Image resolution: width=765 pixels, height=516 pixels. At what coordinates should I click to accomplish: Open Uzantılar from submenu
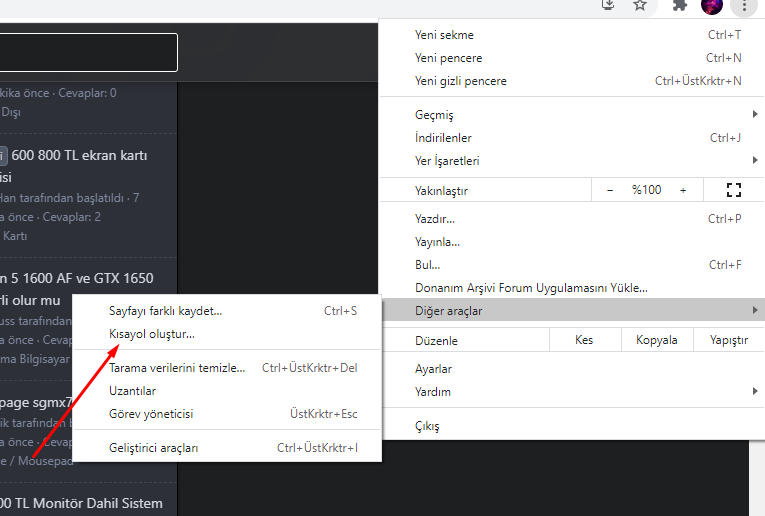[227, 391]
